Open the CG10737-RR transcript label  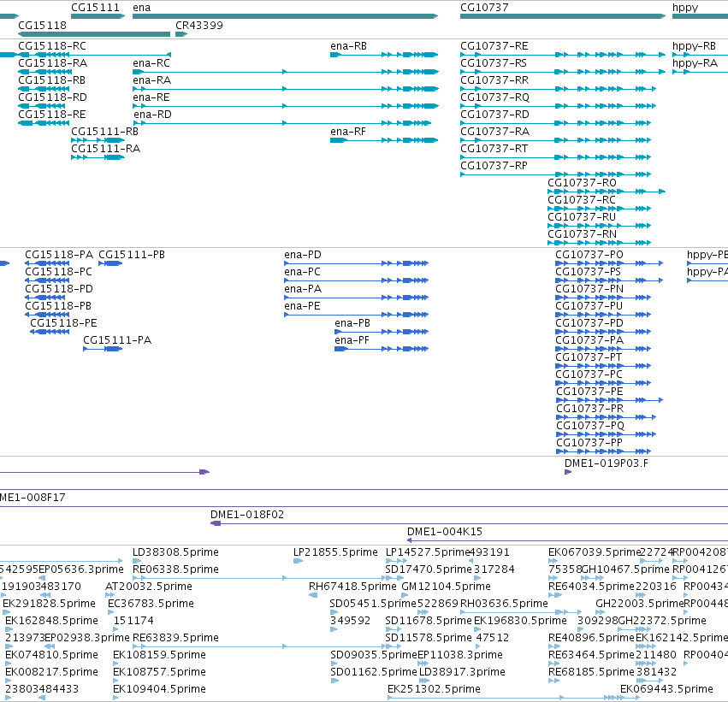[x=494, y=80]
